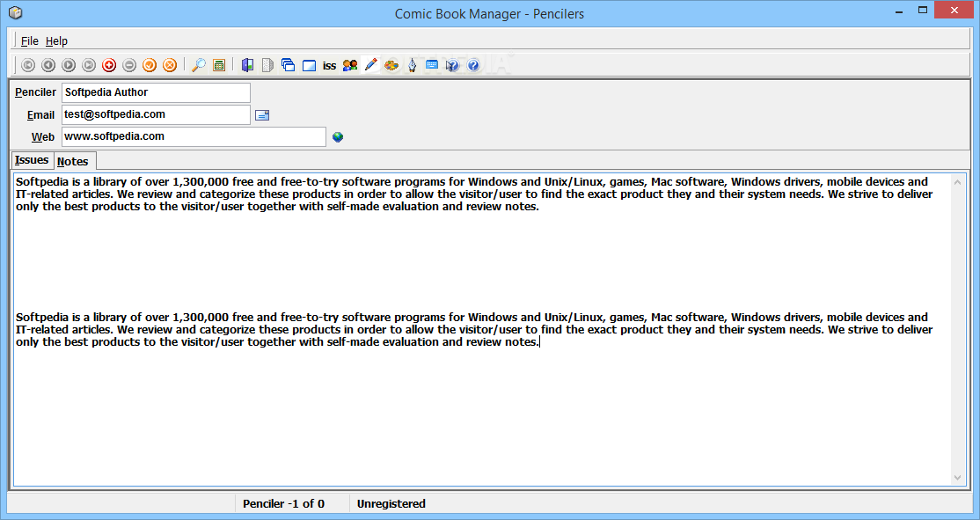Click the notes scrollbar up arrow
Viewport: 980px width, 520px height.
[957, 182]
